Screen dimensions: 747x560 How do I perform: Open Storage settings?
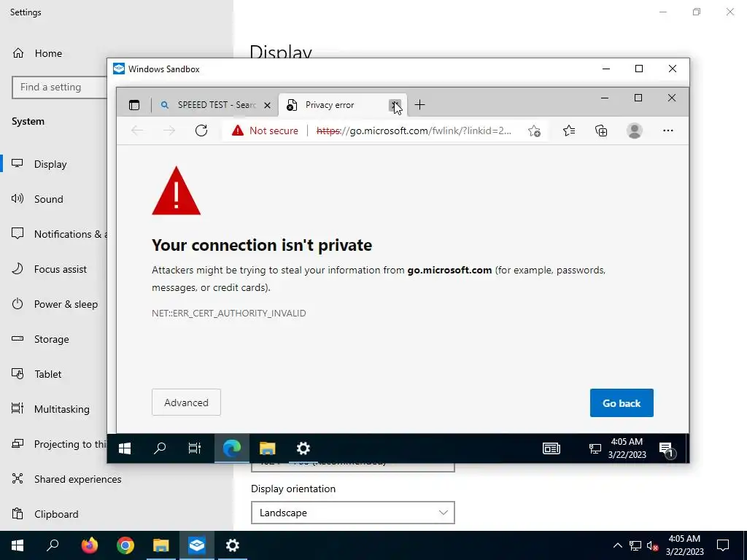(x=53, y=339)
